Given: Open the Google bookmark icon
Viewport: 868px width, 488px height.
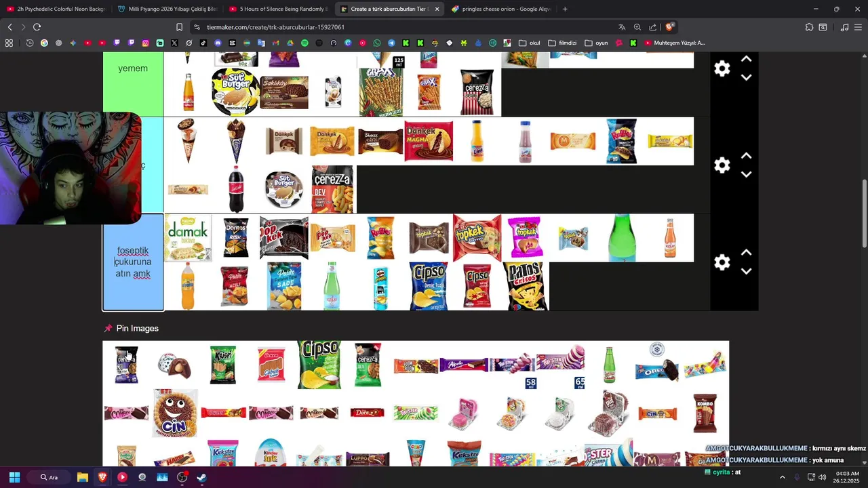Looking at the screenshot, I should pyautogui.click(x=44, y=43).
